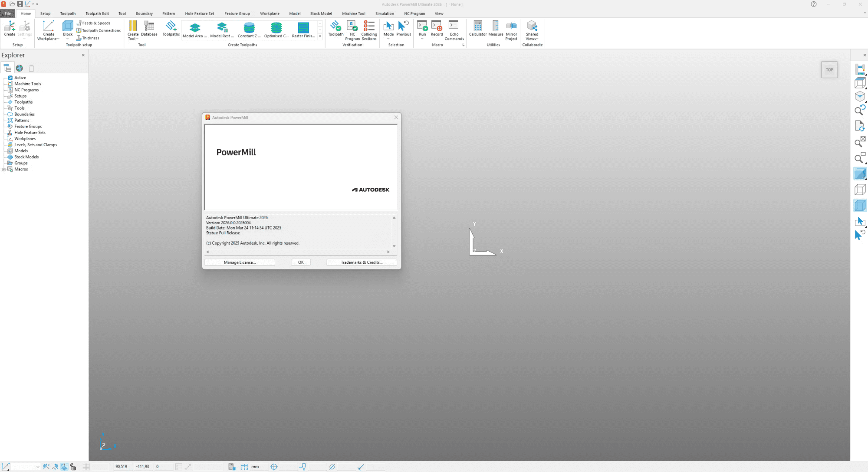Open the NC Program verification tool
868x472 pixels.
tap(352, 28)
